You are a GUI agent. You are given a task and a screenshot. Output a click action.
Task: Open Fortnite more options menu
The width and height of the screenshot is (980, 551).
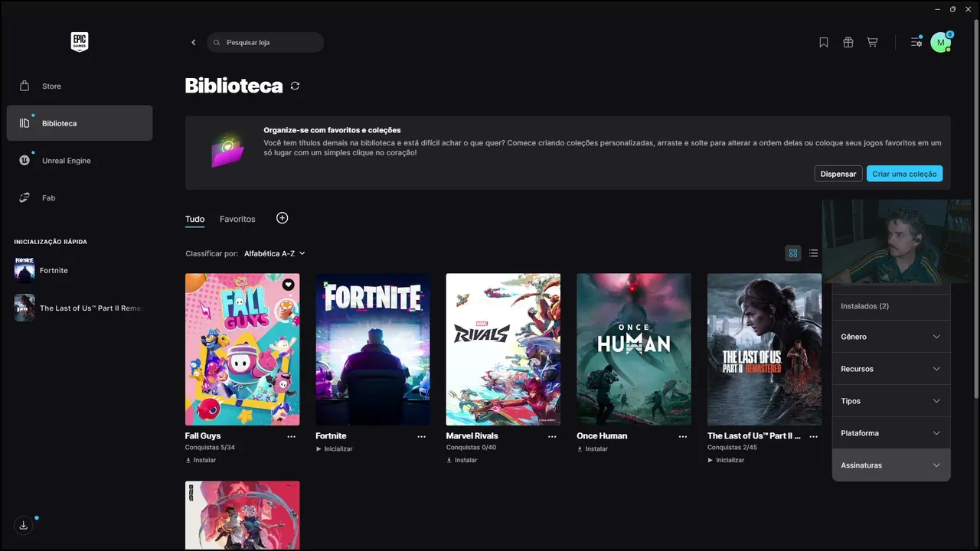(x=421, y=436)
